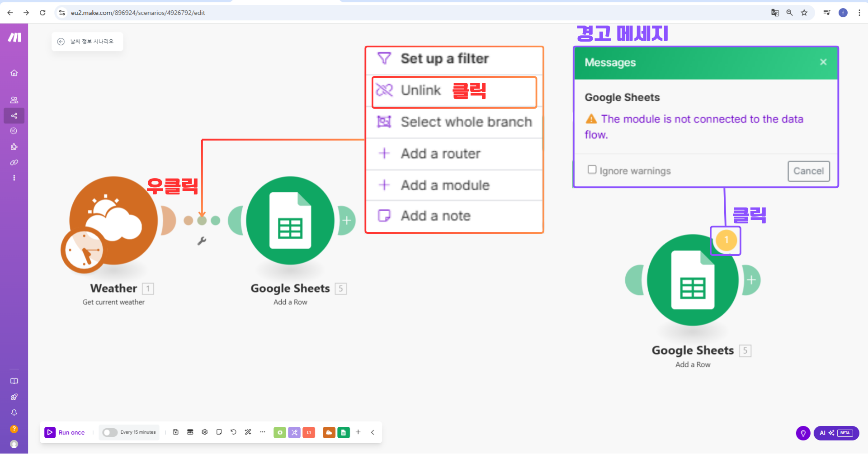Screen dimensions: 868x454
Task: Open the sidebar three-dots More menu
Action: click(14, 178)
